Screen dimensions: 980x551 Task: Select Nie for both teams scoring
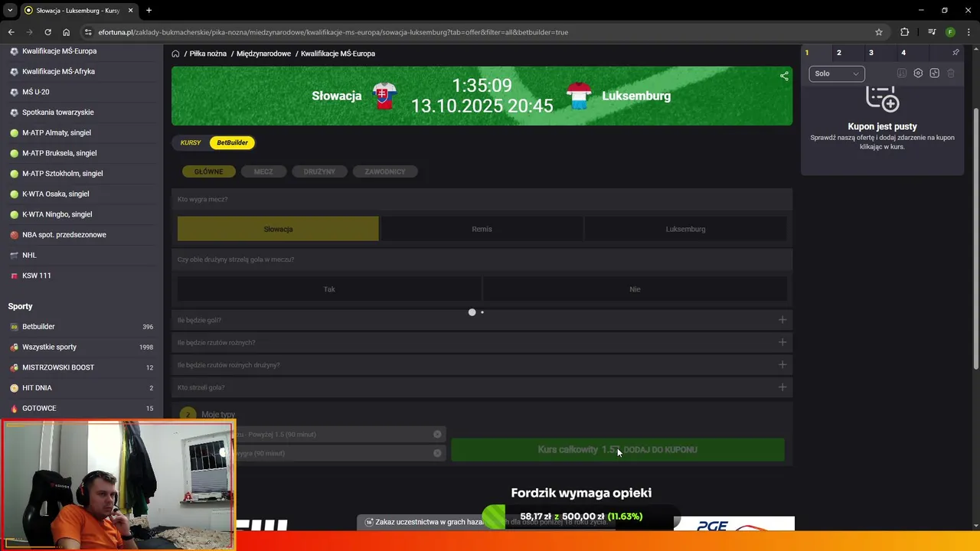tap(635, 289)
